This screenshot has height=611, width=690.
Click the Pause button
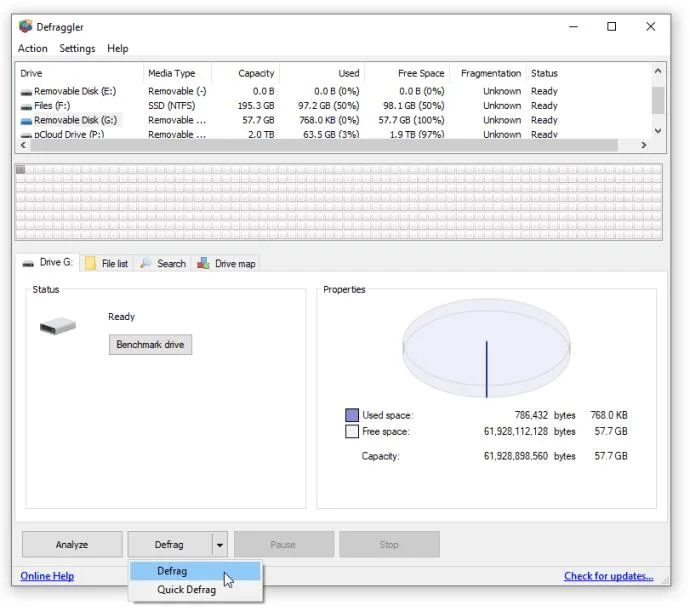284,545
